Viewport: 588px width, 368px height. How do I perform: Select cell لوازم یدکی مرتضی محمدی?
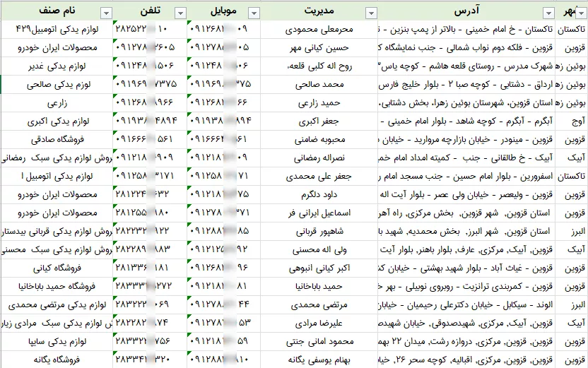(x=57, y=304)
